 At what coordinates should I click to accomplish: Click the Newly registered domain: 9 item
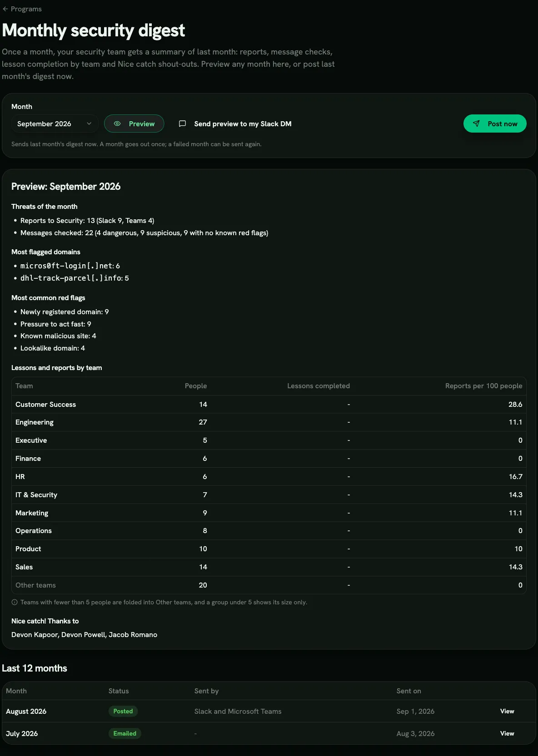pyautogui.click(x=65, y=312)
